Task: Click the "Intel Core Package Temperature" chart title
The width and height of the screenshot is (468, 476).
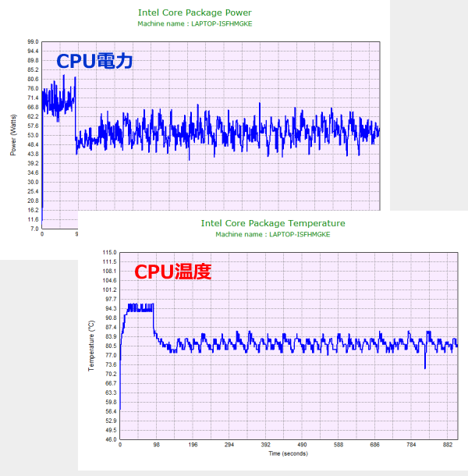Action: (x=273, y=223)
